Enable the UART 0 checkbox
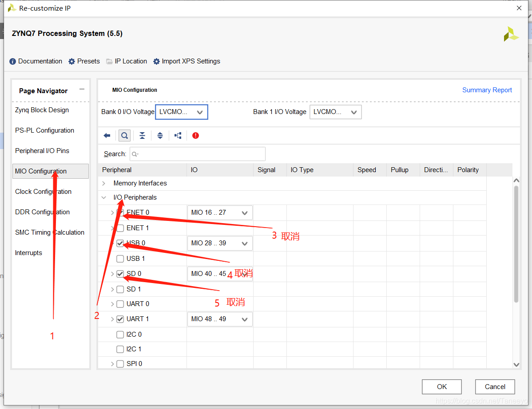 pos(120,304)
